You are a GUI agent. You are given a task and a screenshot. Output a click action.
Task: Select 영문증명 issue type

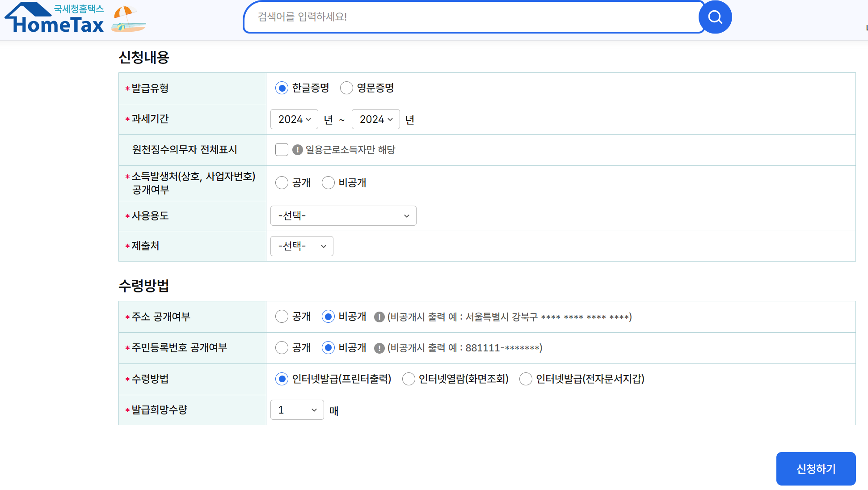[x=347, y=88]
